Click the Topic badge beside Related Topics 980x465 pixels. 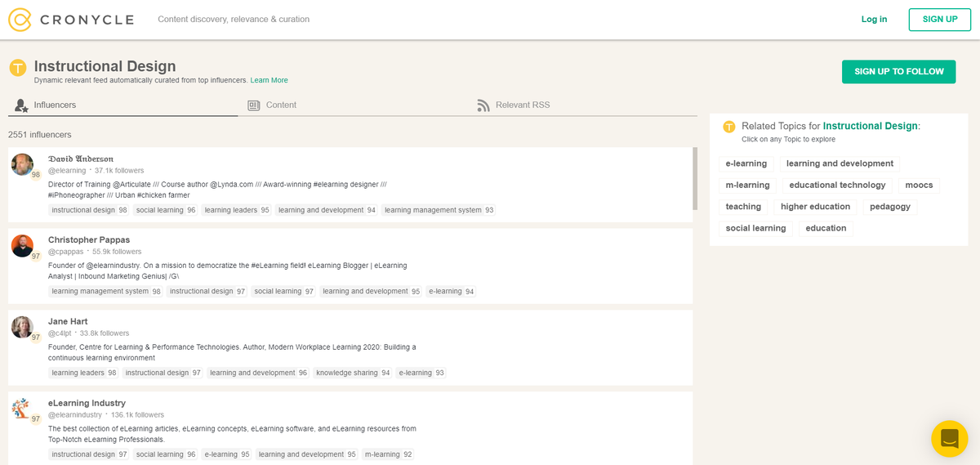tap(729, 127)
